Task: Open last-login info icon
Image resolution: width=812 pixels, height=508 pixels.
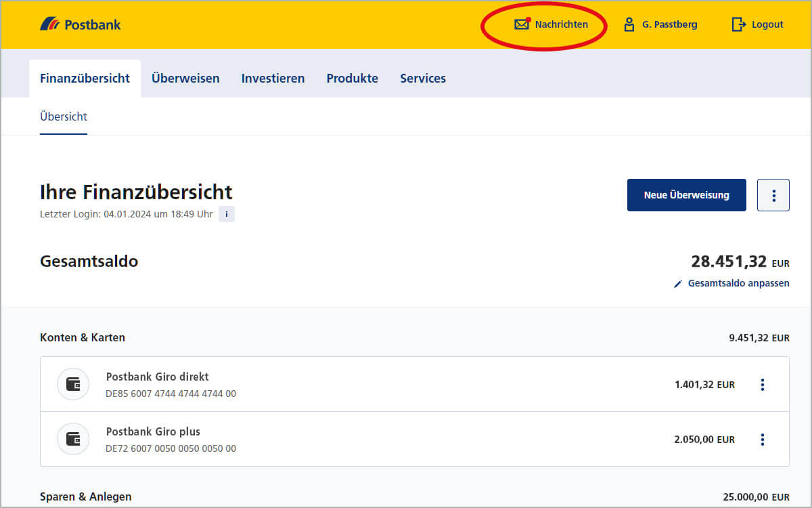Action: click(227, 214)
